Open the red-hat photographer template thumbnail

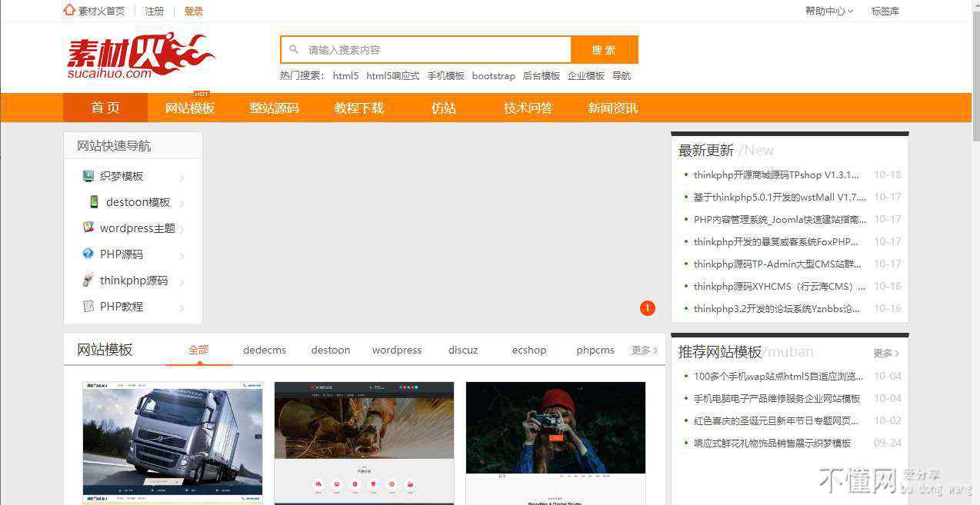click(x=555, y=443)
